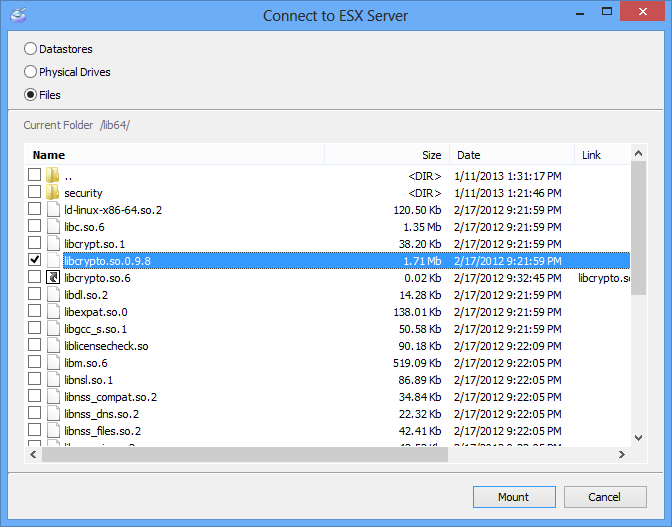672x527 pixels.
Task: Click the libm.so.6 file icon
Action: tap(53, 362)
